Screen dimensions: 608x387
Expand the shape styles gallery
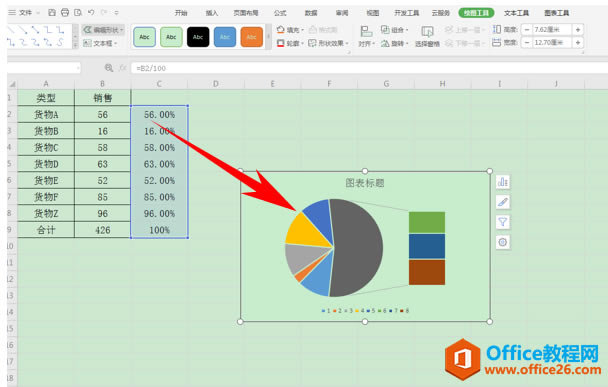click(x=268, y=37)
